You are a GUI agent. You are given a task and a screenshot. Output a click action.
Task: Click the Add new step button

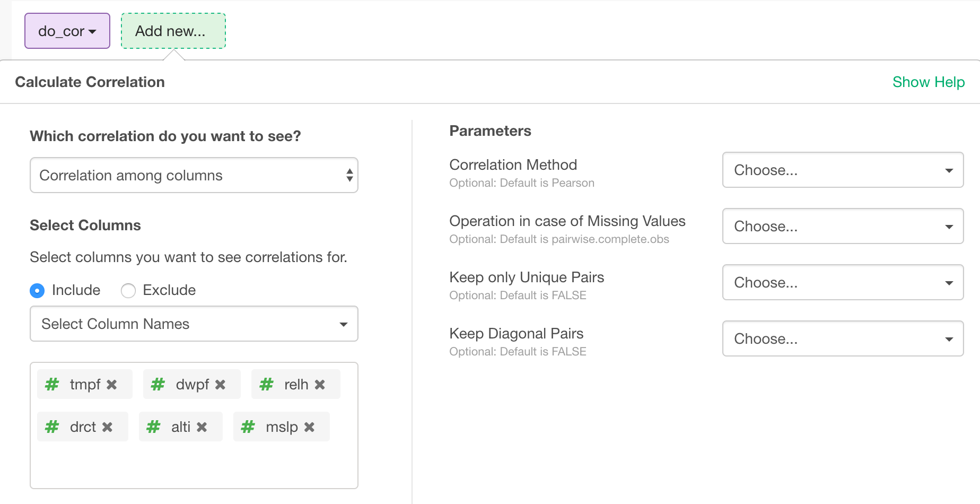click(x=173, y=31)
